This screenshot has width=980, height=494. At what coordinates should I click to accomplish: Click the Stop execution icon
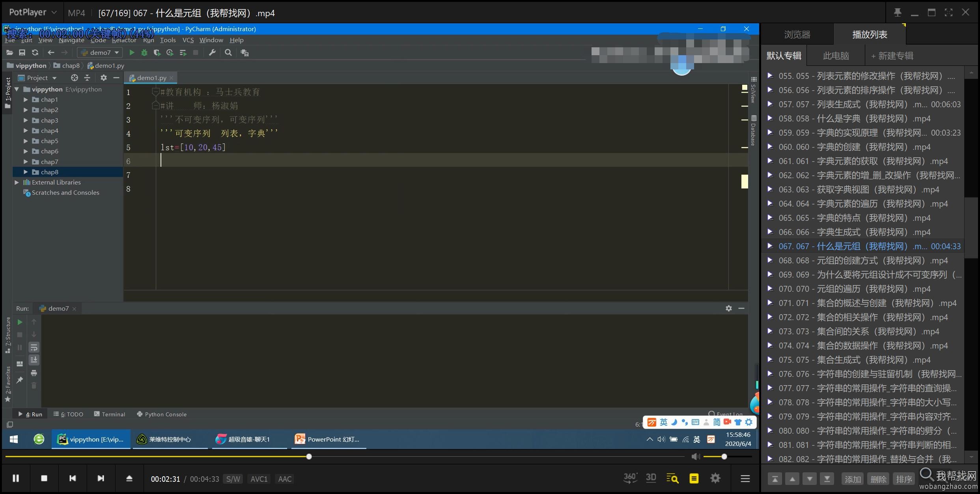click(20, 336)
